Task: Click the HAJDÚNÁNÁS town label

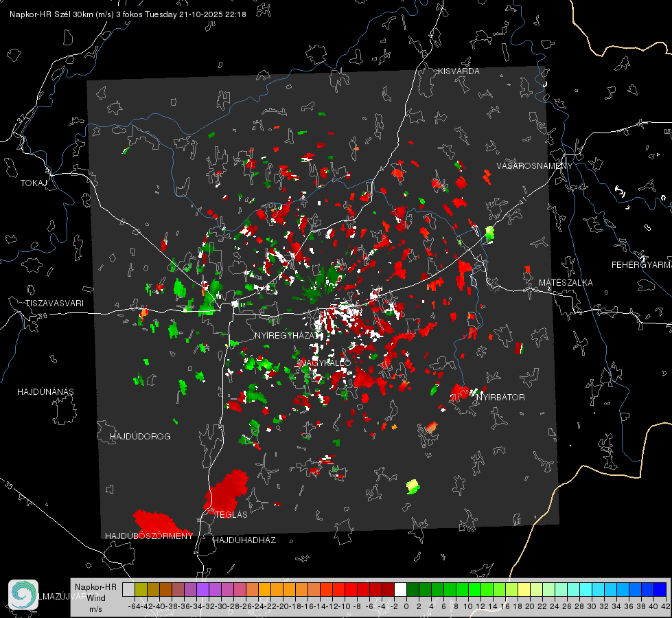Action: pos(45,392)
